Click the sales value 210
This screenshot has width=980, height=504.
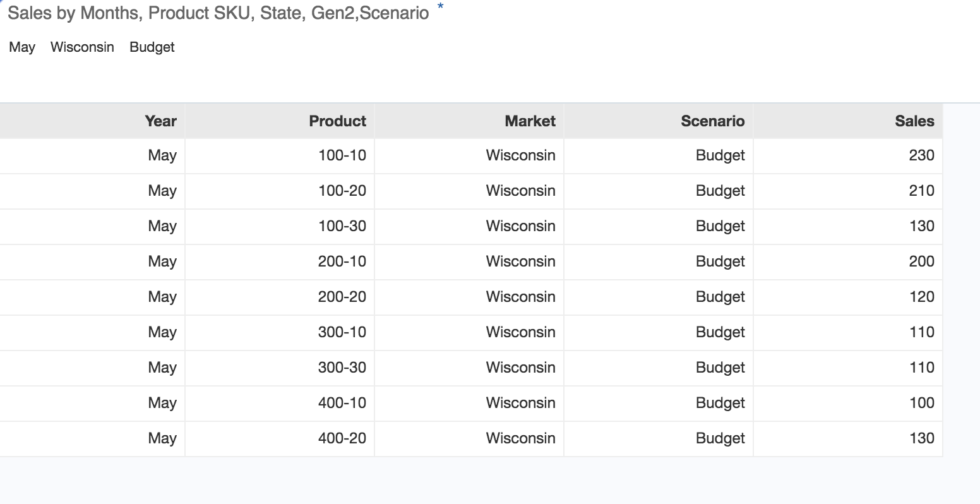pos(921,191)
